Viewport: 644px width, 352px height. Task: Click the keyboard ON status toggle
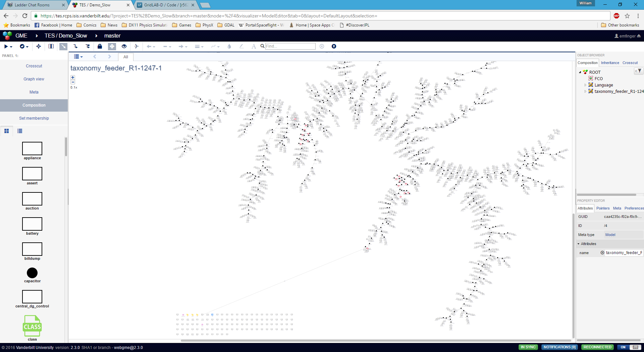point(629,347)
